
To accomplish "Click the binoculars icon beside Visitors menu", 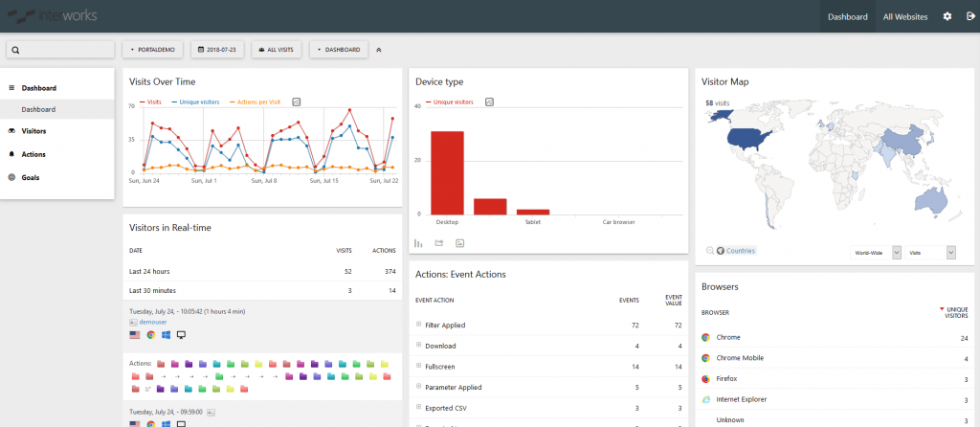I will 11,131.
